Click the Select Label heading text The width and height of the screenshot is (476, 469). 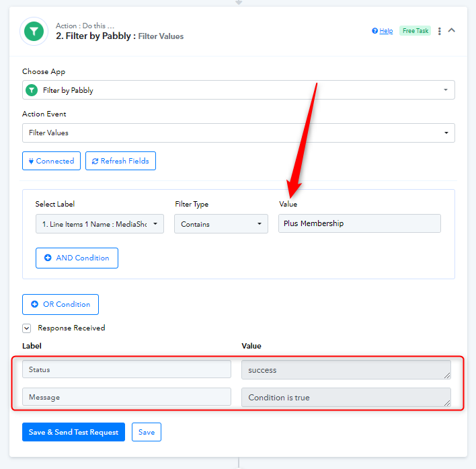pyautogui.click(x=55, y=204)
